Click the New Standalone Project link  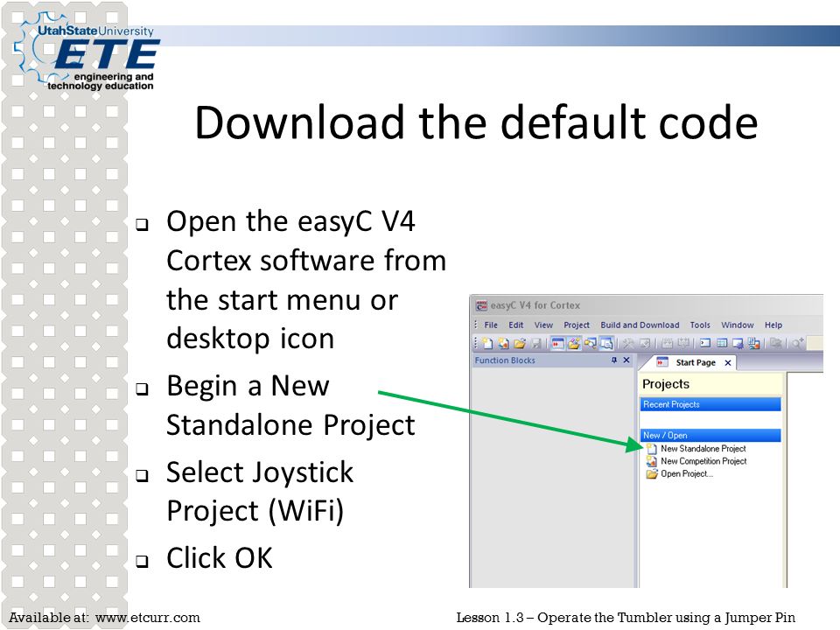pos(703,448)
